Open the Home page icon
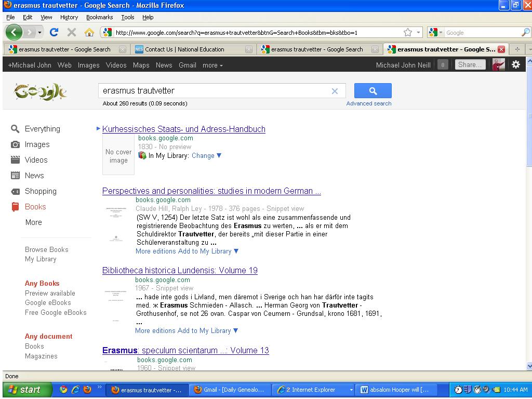 click(x=89, y=32)
